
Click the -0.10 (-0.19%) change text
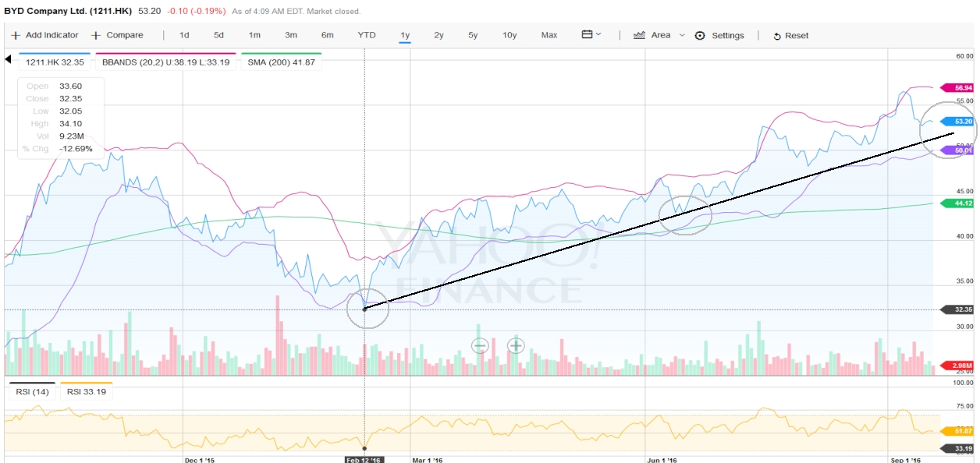point(195,11)
